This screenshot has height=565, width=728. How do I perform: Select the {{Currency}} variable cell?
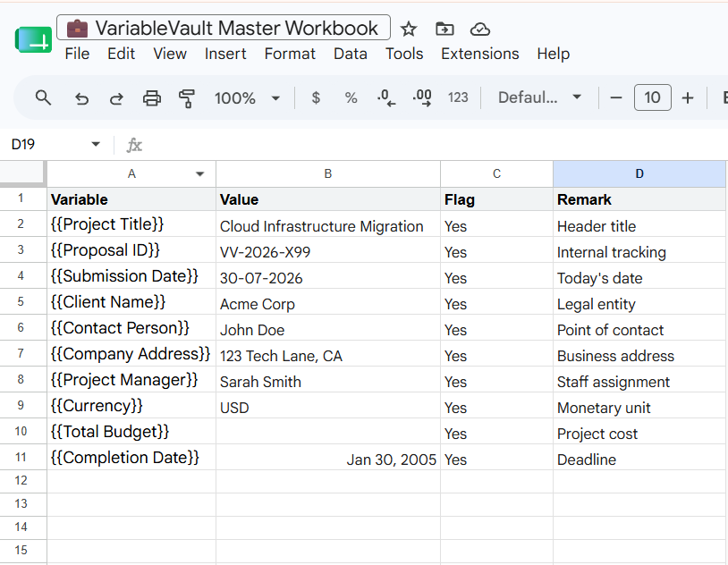[131, 406]
